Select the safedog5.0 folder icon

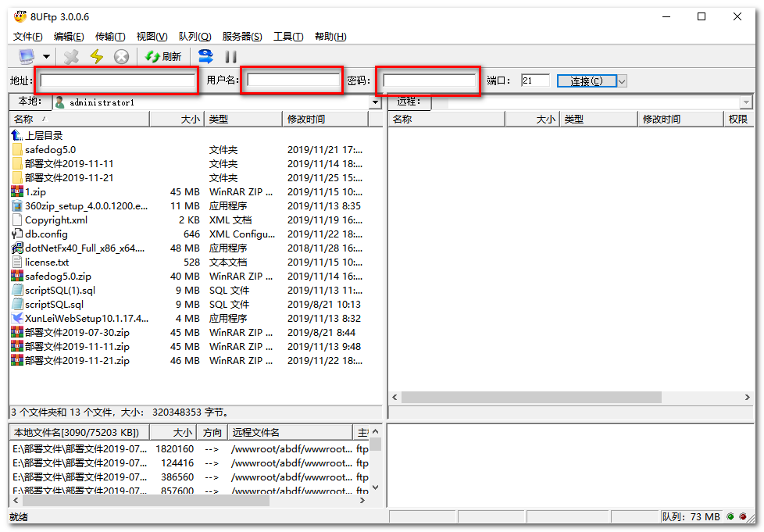click(x=17, y=149)
